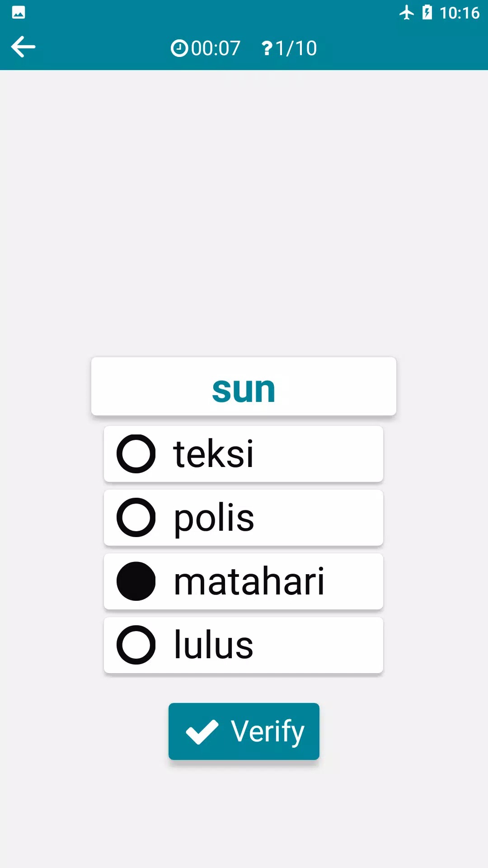Select the lulus radio button
Image resolution: width=488 pixels, height=868 pixels.
136,645
